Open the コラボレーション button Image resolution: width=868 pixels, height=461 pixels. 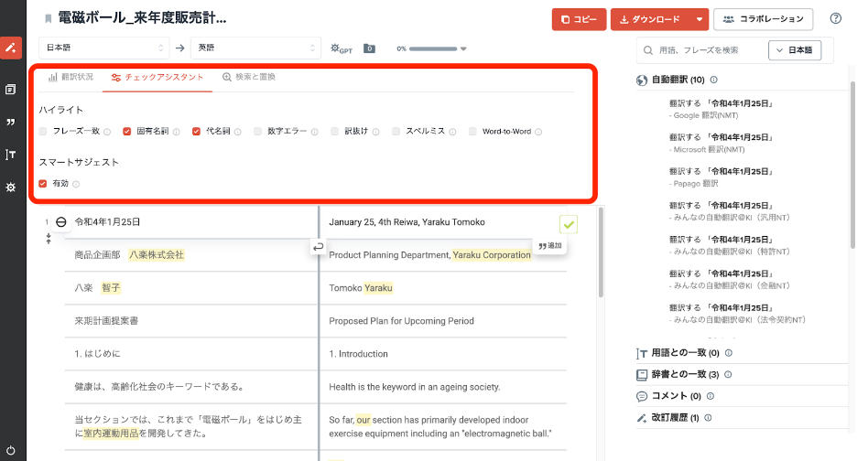(763, 19)
